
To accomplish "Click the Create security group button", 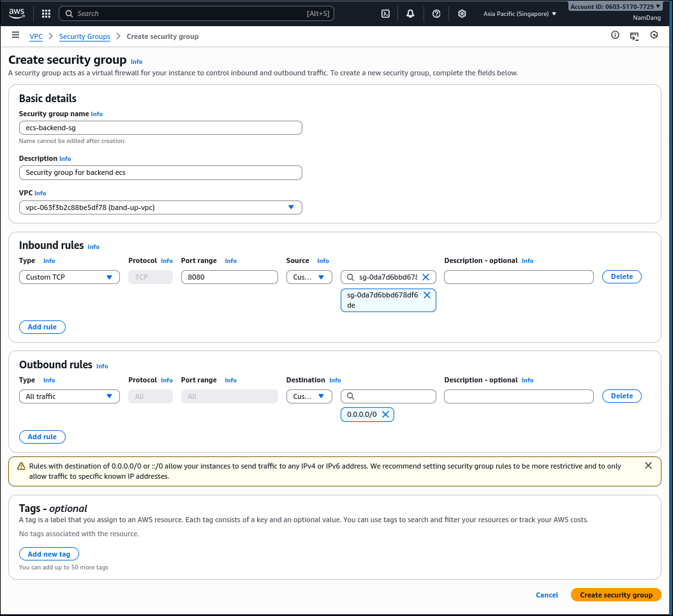I will point(615,594).
